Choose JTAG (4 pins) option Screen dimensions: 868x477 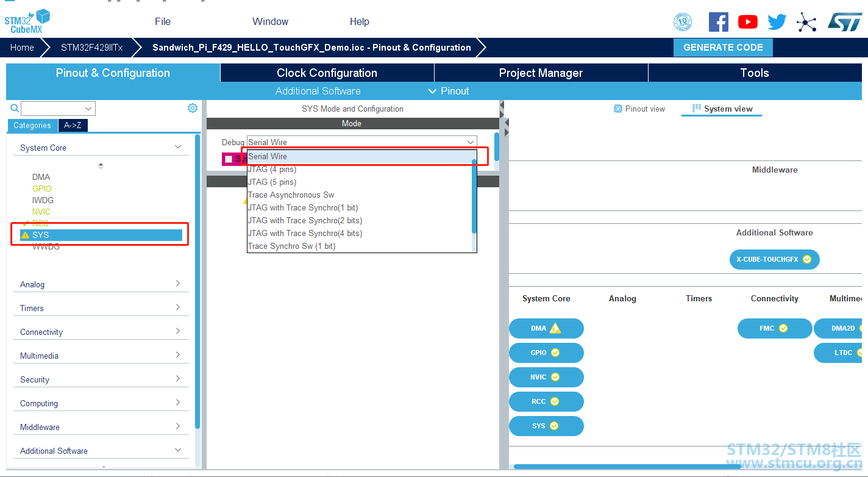click(360, 169)
